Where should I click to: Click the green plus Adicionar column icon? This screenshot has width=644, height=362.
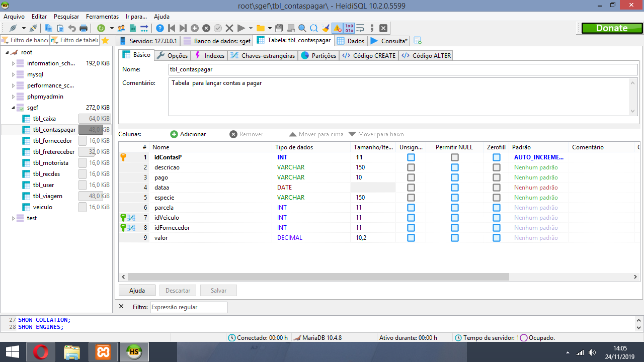point(174,134)
